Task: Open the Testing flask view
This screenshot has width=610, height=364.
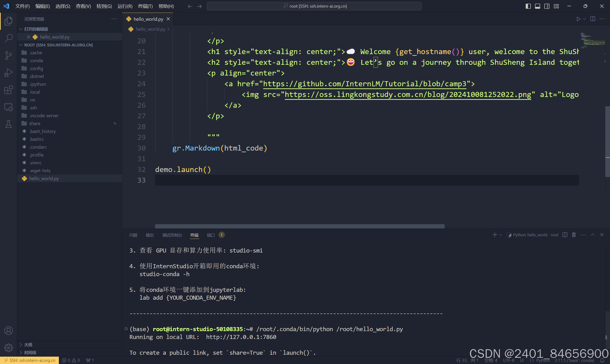Action: pyautogui.click(x=9, y=124)
